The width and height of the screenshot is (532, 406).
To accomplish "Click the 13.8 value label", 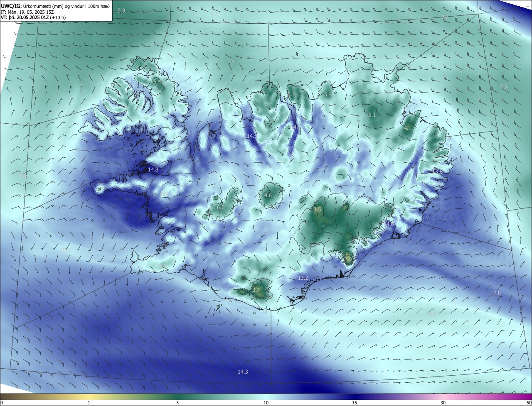I will pos(438,171).
